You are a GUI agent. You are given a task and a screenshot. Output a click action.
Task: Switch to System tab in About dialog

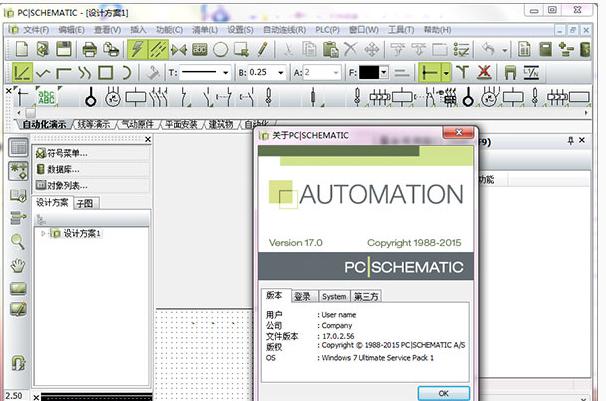coord(334,296)
